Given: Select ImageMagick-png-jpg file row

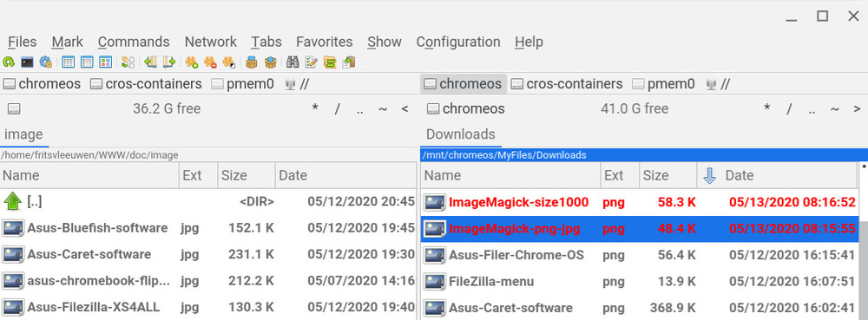Looking at the screenshot, I should pos(640,229).
